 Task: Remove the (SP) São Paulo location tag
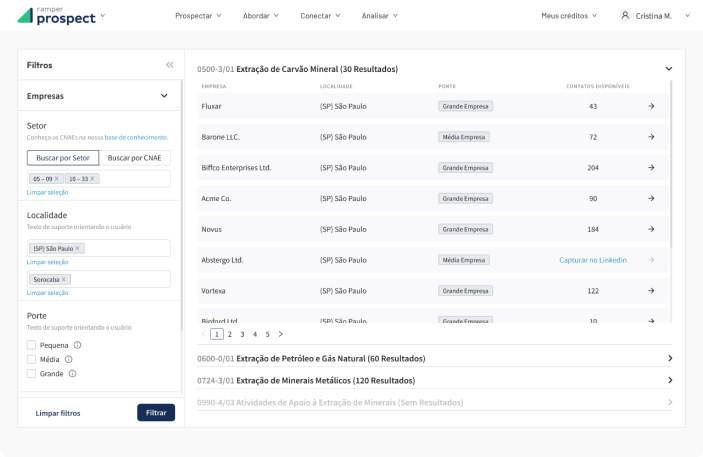(x=77, y=248)
